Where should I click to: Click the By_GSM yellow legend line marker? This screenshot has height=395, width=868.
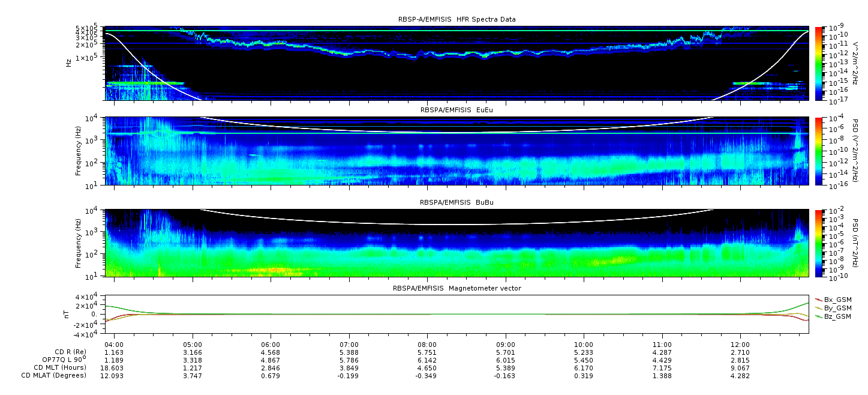(819, 307)
